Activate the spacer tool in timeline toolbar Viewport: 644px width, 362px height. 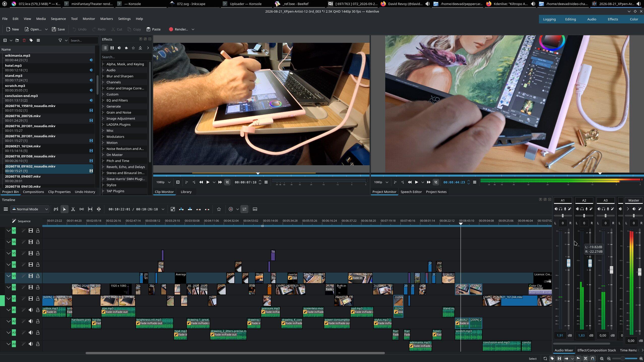coord(82,209)
